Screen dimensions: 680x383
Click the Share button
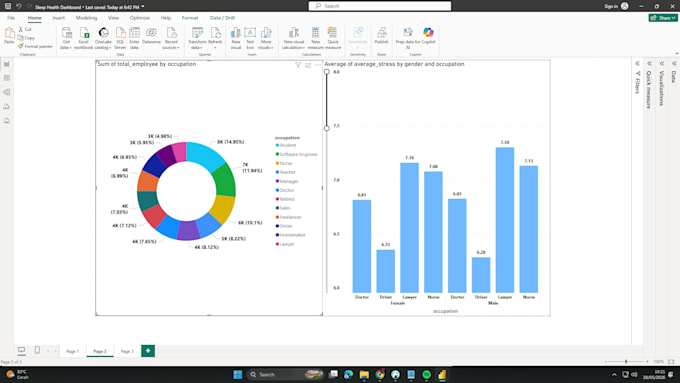[663, 18]
